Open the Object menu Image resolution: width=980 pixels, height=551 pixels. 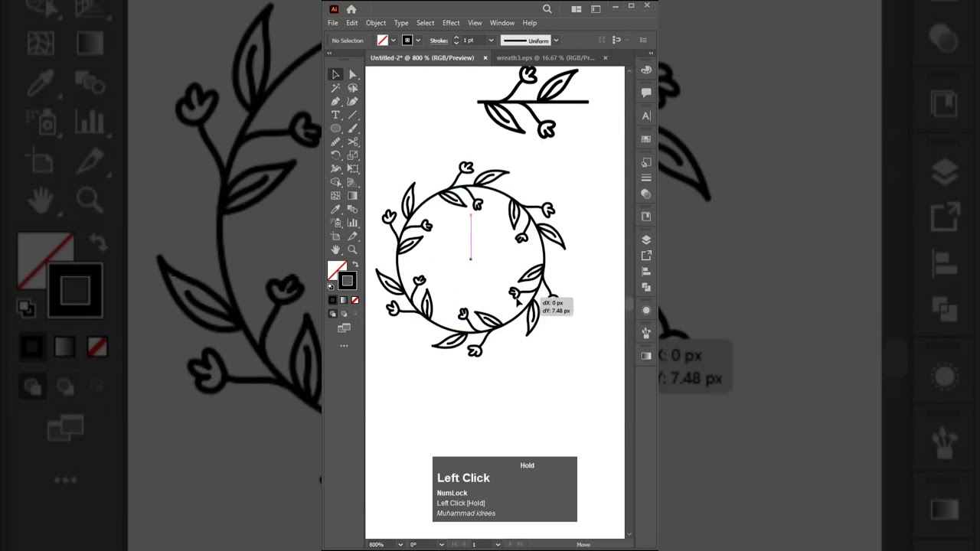[376, 23]
